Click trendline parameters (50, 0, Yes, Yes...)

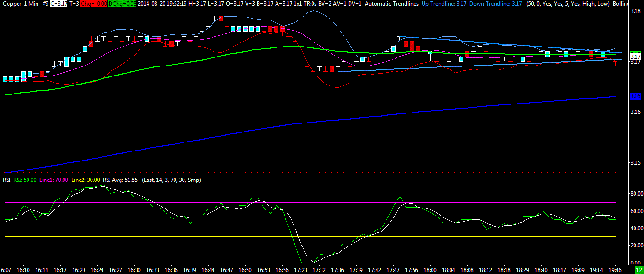point(568,3)
